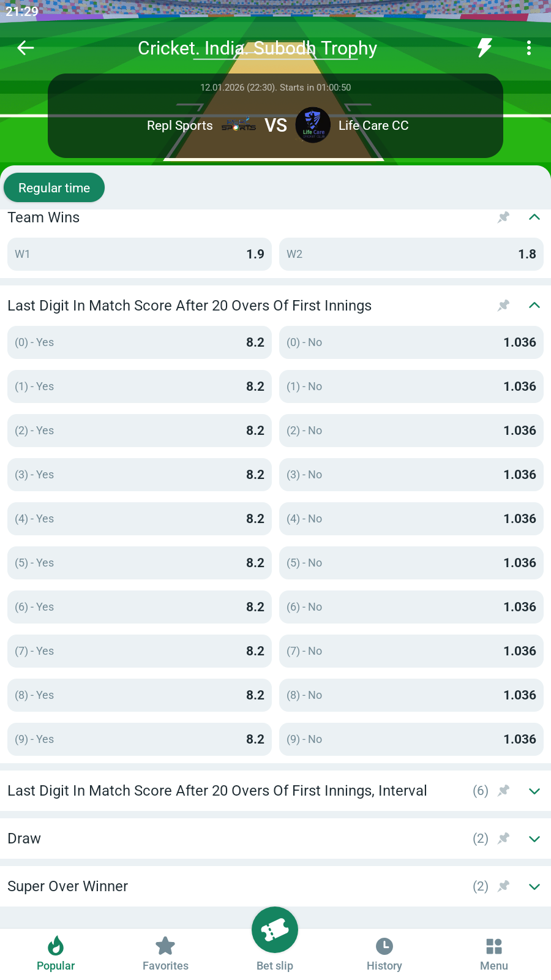This screenshot has width=551, height=980.
Task: Tap the Repl Sports team logo
Action: 239,126
